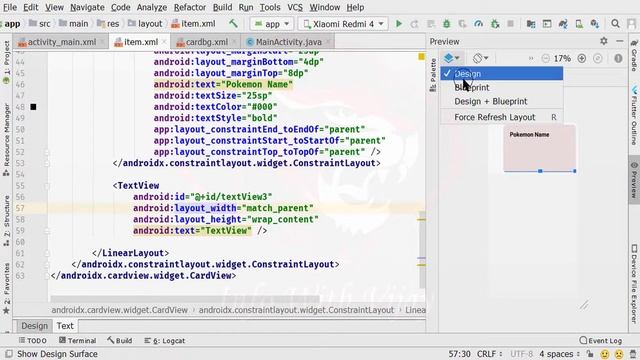Click the tool window toggle icon at status bar left
This screenshot has width=640, height=360.
(x=8, y=353)
